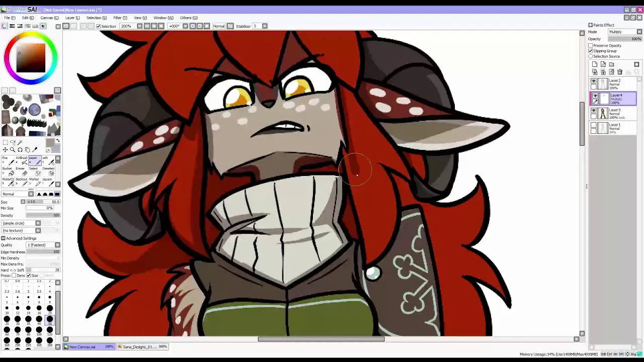Image resolution: width=644 pixels, height=362 pixels.
Task: Toggle the scratchpad panel icon
Action: (43, 26)
